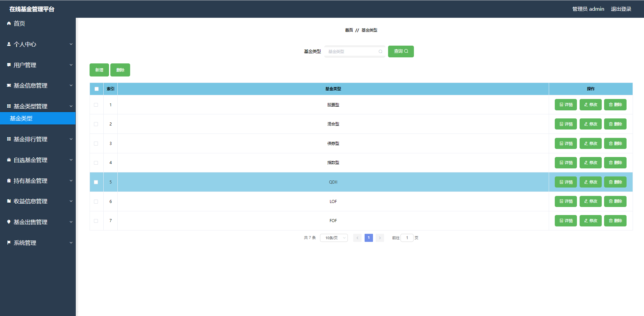Focus the 基金类型 search input
Viewport: 644px width, 316px height.
point(355,51)
